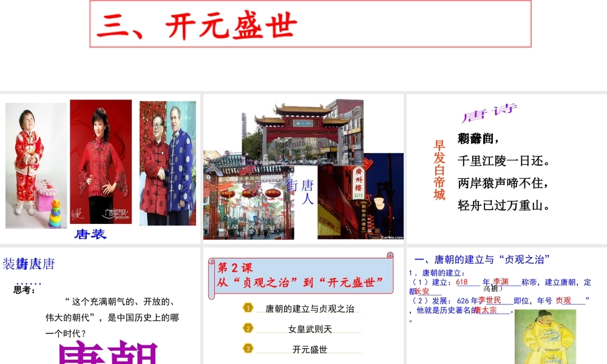The height and width of the screenshot is (364, 607).
Task: Select the emperor portrait in yellow robe
Action: tap(545, 337)
